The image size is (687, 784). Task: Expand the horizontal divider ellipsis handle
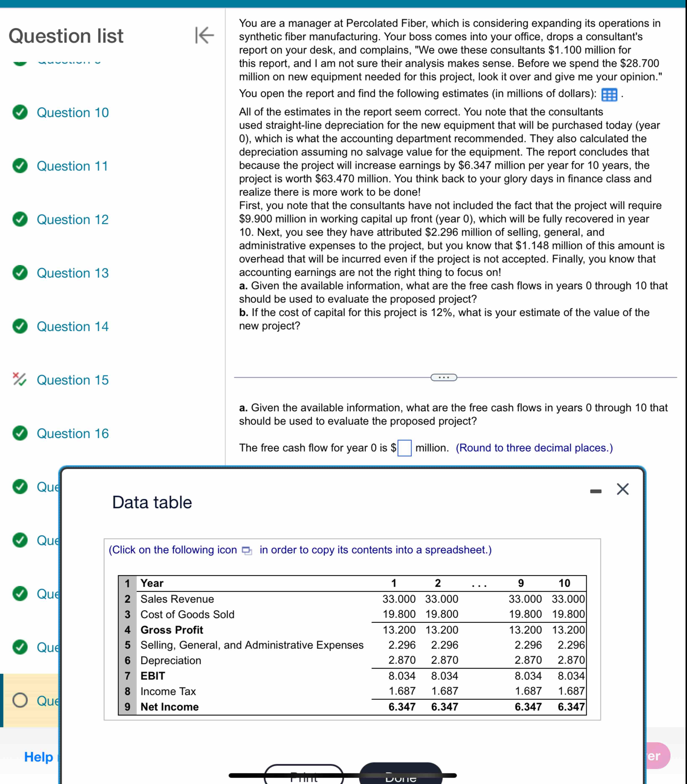tap(444, 377)
